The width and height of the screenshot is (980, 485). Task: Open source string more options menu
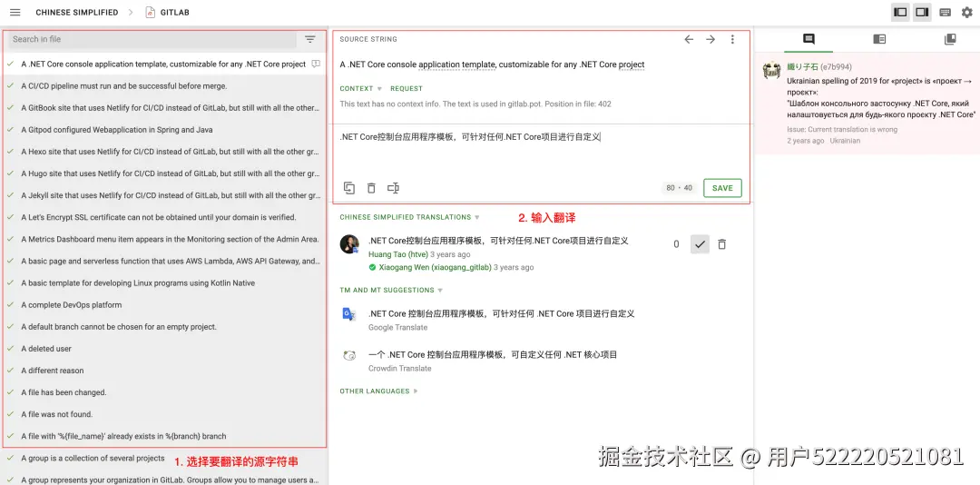click(732, 39)
